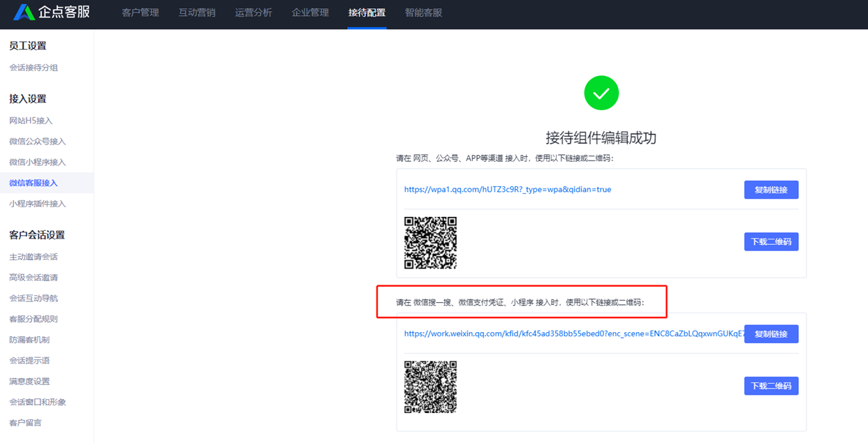
Task: Go to the 企业管理 section
Action: [310, 13]
